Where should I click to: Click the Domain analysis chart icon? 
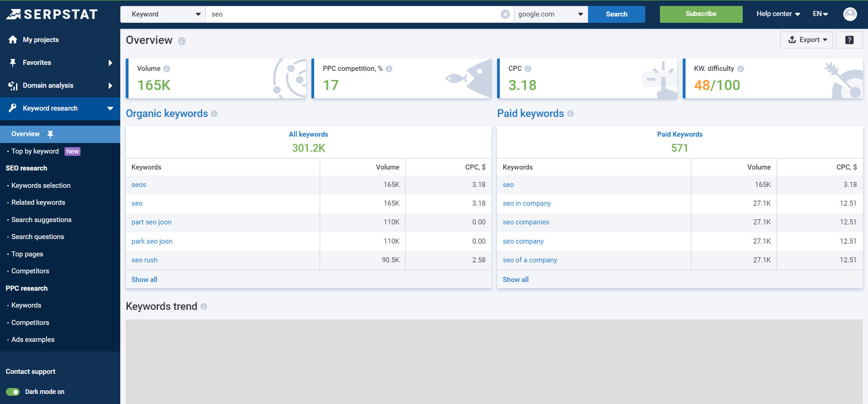click(13, 85)
